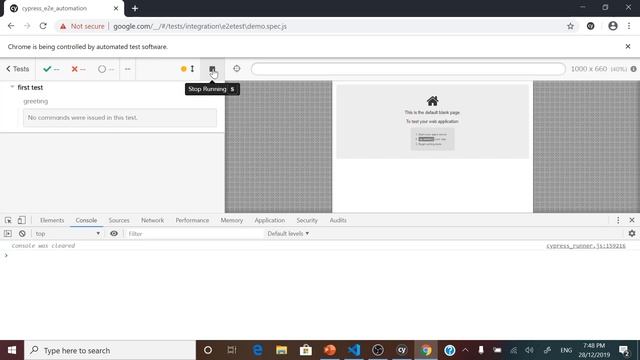Open cypress_runner.js source link
Image resolution: width=640 pixels, height=360 pixels.
click(586, 246)
